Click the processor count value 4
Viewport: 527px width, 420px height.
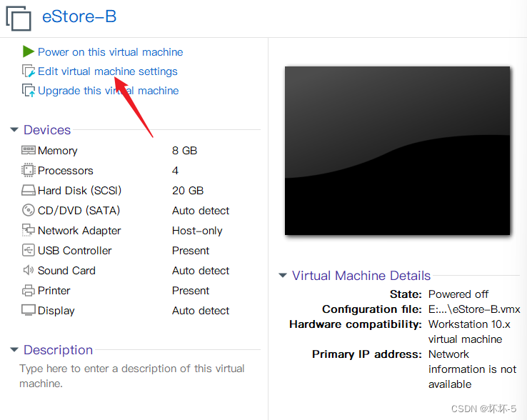tap(175, 171)
